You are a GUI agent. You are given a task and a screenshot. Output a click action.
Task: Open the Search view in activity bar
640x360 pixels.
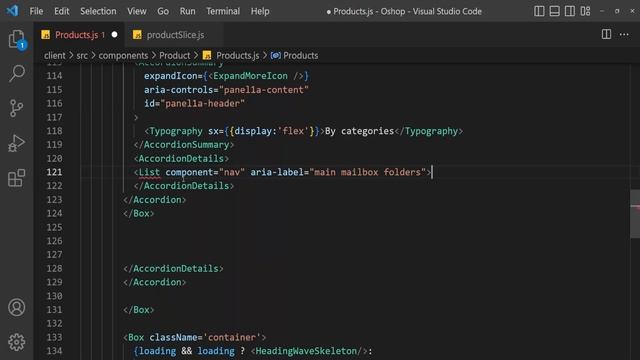point(17,73)
